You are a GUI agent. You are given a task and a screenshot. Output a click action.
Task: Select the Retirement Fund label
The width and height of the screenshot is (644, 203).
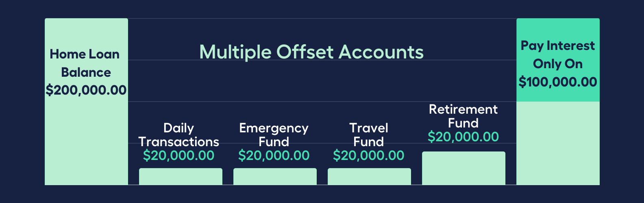pyautogui.click(x=463, y=116)
